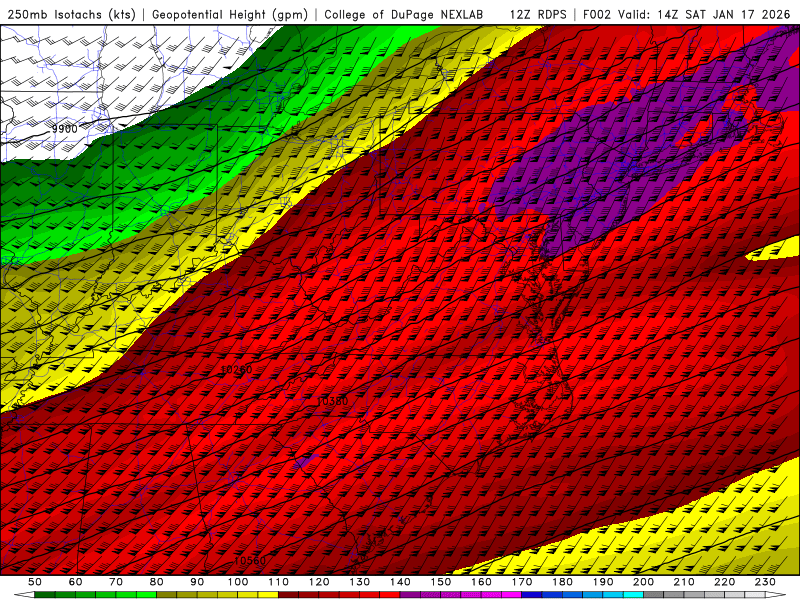Click the legend value 90

coord(197,582)
